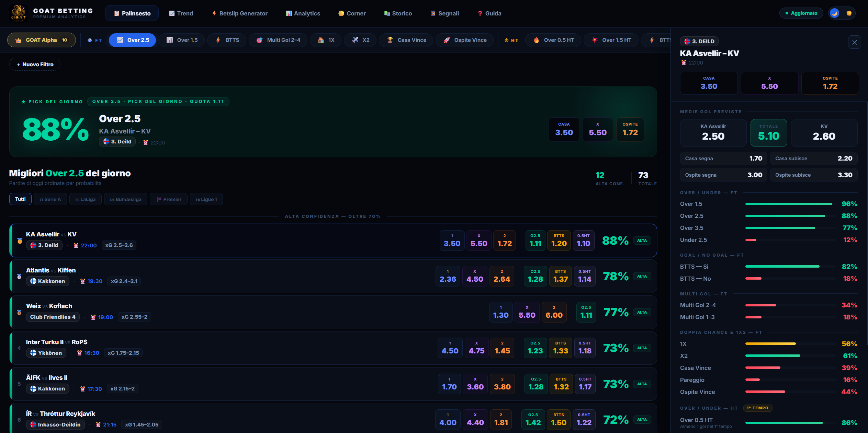Open the Weiz vs Koflach match row

333,312
